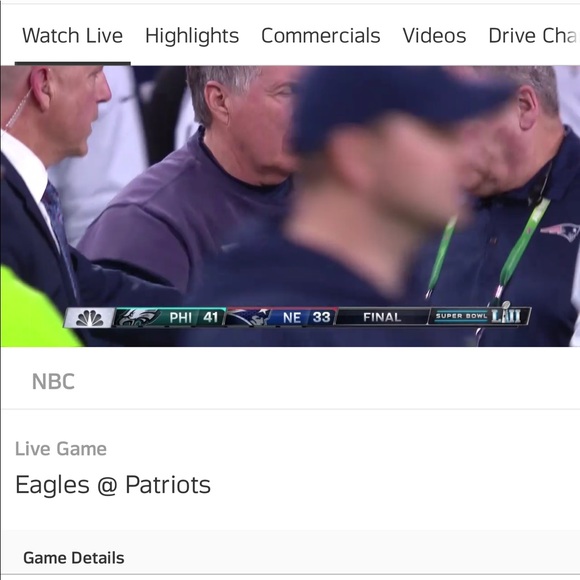Click the PHI 41 score

[193, 317]
